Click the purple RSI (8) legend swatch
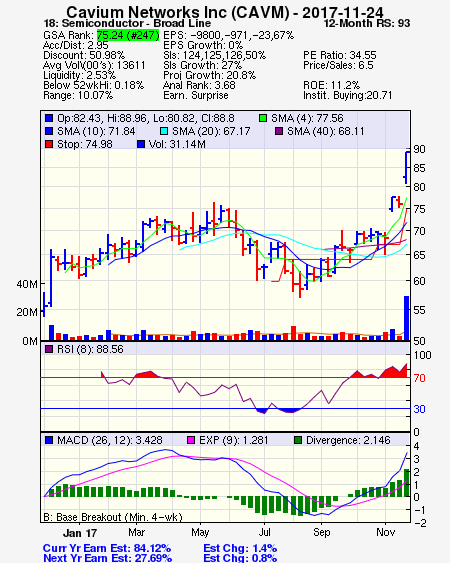 click(49, 349)
